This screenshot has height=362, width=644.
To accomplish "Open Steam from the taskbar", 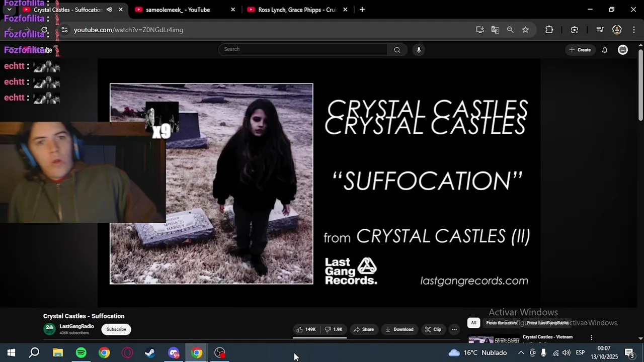I will pyautogui.click(x=150, y=353).
